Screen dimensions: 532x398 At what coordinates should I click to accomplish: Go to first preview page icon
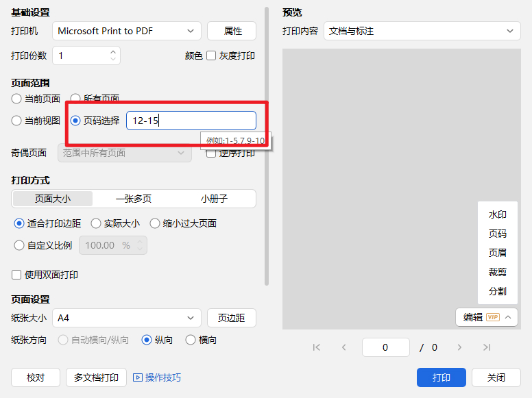tap(316, 347)
